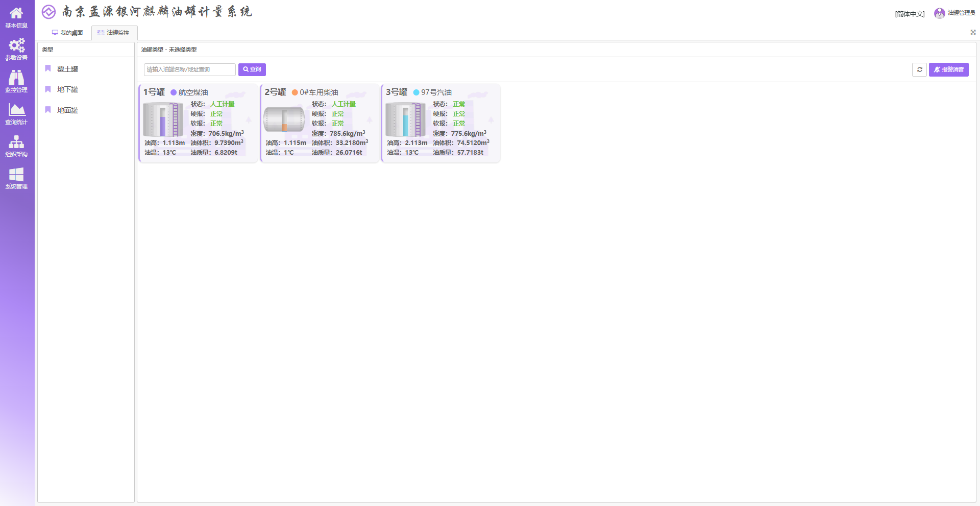Image resolution: width=980 pixels, height=506 pixels.
Task: Click oil height 1.115m on 2号罐
Action: [295, 143]
